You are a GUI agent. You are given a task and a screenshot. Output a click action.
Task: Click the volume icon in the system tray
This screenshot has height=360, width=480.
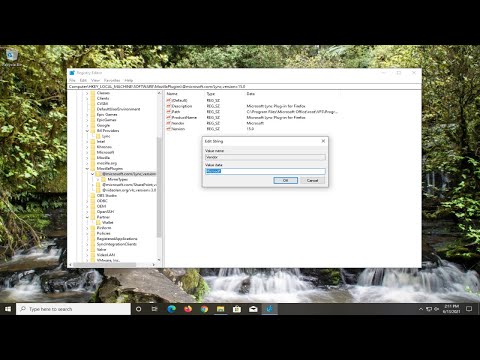436,309
